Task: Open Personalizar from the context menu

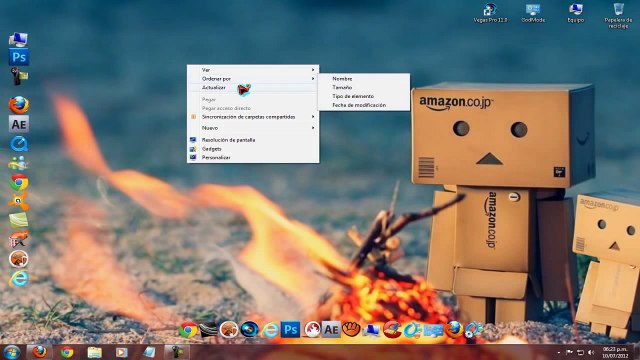Action: pyautogui.click(x=253, y=158)
